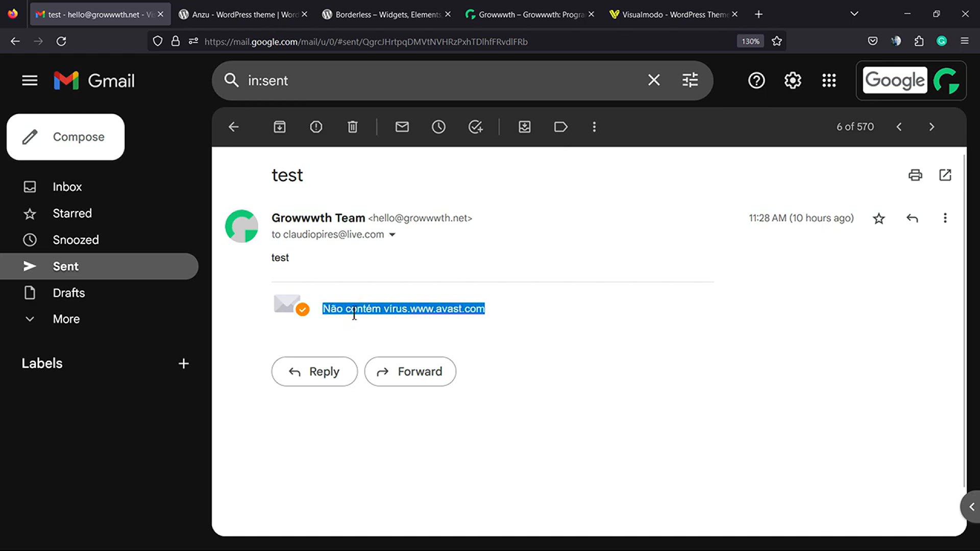This screenshot has width=980, height=551.
Task: Show details for recipient claudiopires@live.com
Action: 392,235
